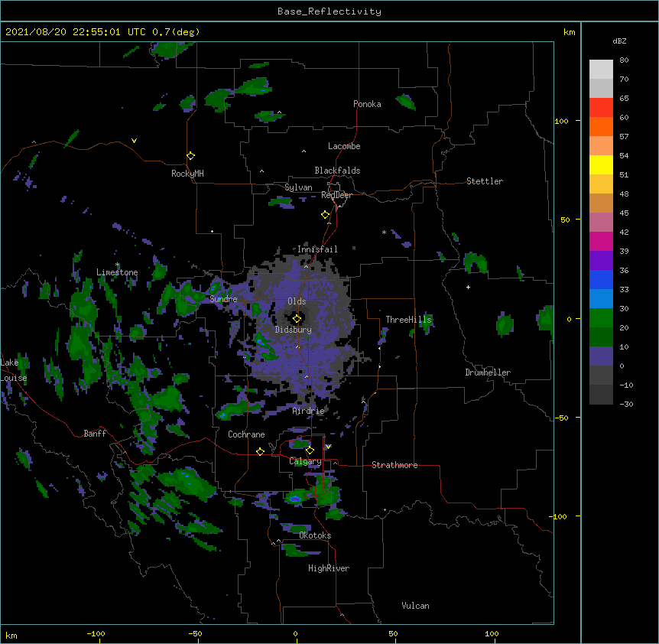Screen dimensions: 659x644
Task: Pick the orange 57-60 dBZ legend swatch
Action: coord(601,127)
